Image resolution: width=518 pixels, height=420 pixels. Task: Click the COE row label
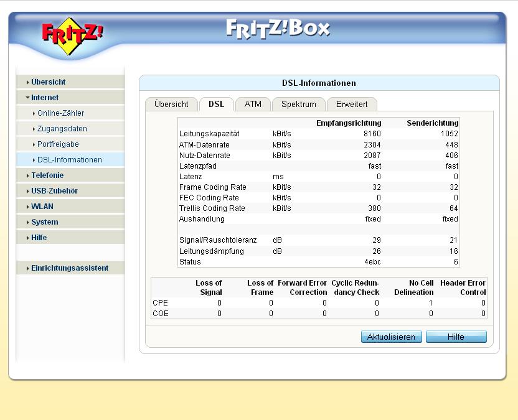click(161, 314)
